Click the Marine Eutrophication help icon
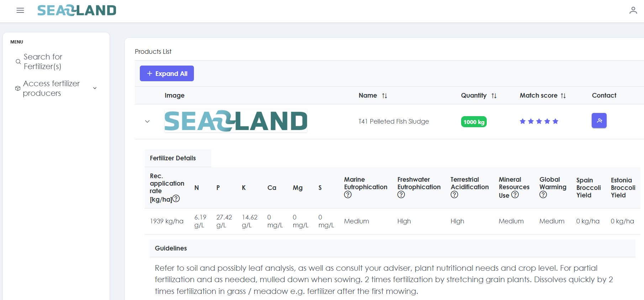The width and height of the screenshot is (644, 300). pyautogui.click(x=348, y=195)
